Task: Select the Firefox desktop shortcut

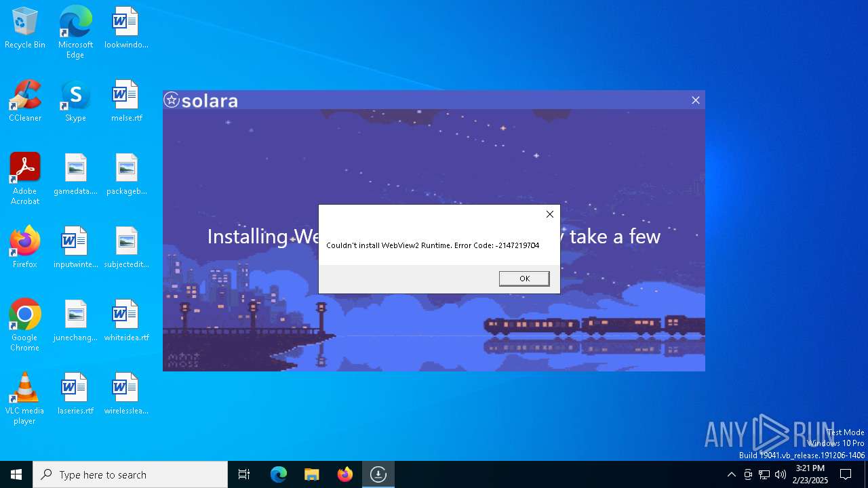Action: (x=25, y=248)
